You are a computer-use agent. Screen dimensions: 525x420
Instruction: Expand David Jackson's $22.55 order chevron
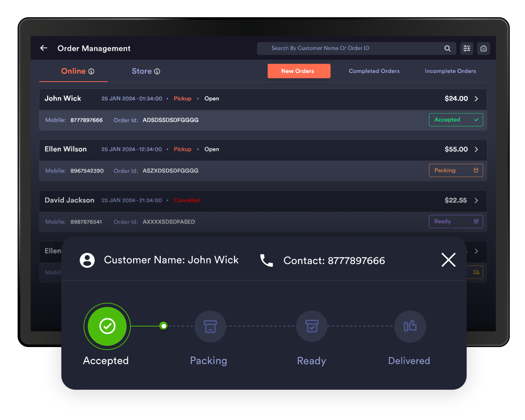(x=476, y=200)
